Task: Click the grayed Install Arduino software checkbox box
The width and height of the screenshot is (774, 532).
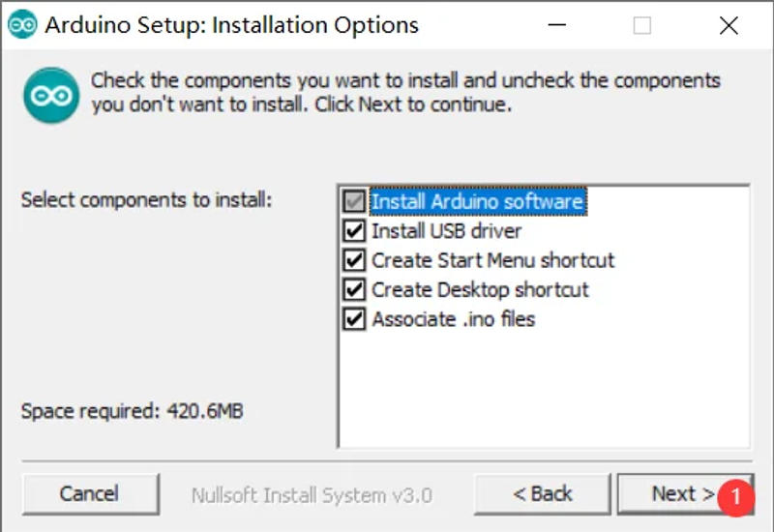Action: [x=355, y=202]
